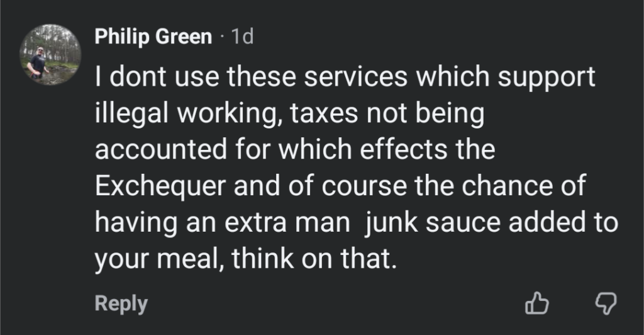Screen dimensions: 644x335
Task: Open Philip Green's profile picture
Action: pyautogui.click(x=50, y=55)
